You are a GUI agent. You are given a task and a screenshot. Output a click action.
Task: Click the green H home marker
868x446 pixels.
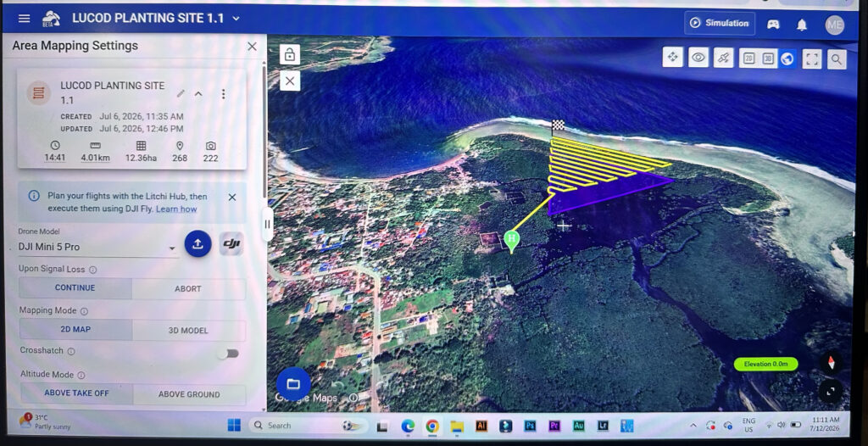[512, 241]
